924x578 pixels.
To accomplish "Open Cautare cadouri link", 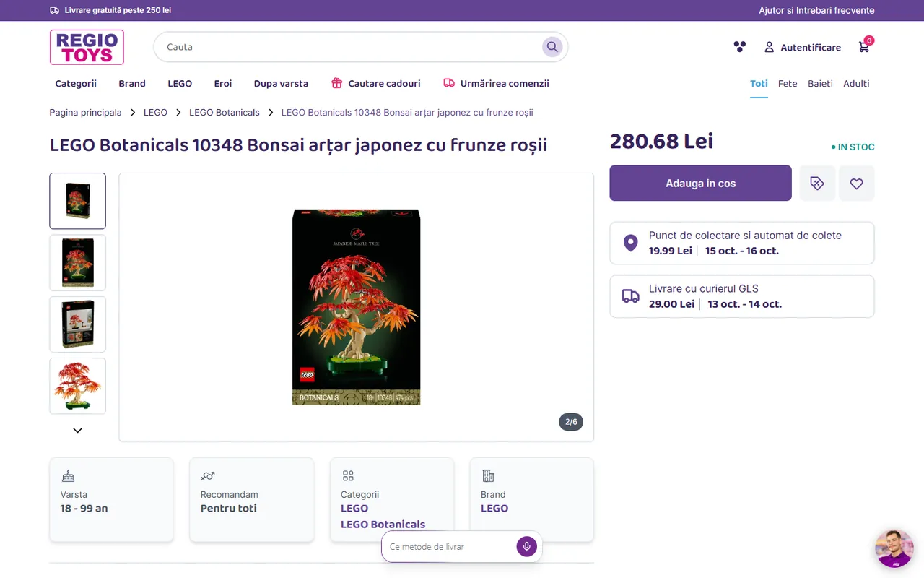I will 375,84.
